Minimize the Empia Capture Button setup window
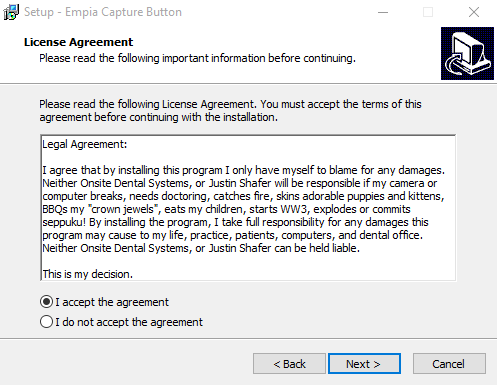 coord(383,12)
